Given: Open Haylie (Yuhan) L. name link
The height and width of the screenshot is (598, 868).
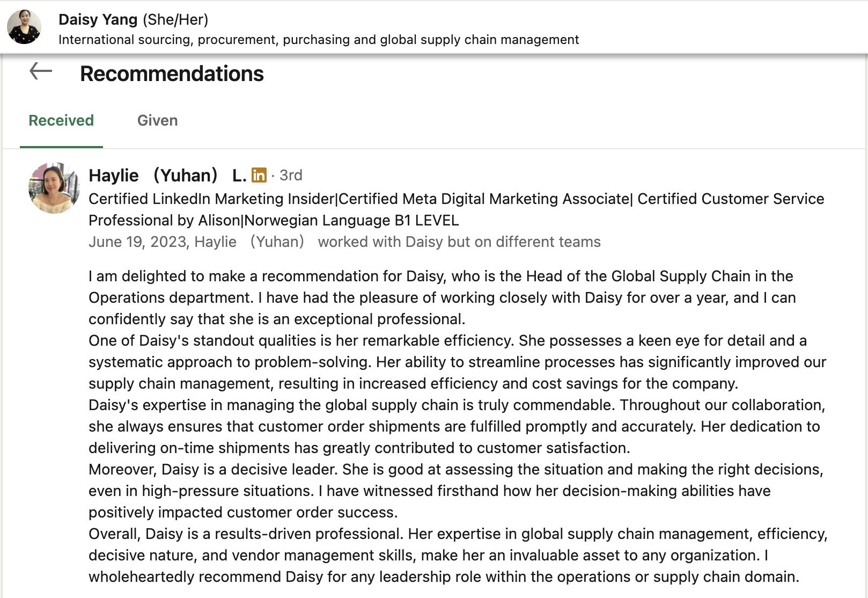Looking at the screenshot, I should point(167,175).
